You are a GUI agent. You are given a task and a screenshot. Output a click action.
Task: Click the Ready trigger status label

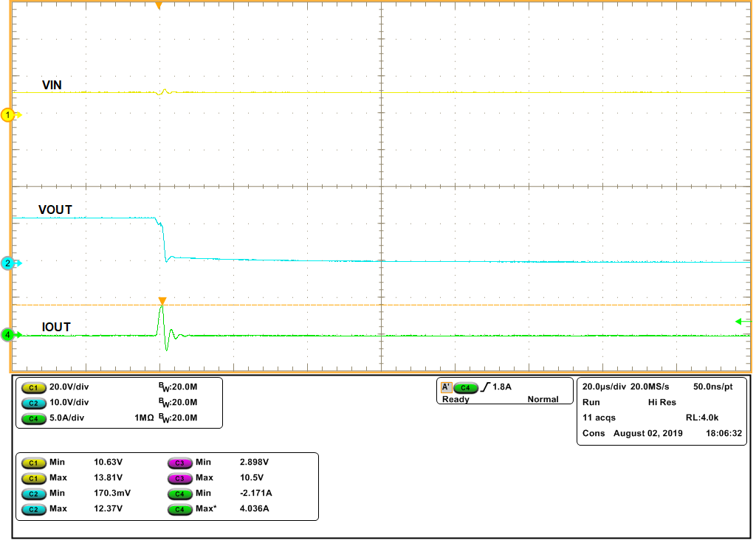click(x=456, y=399)
